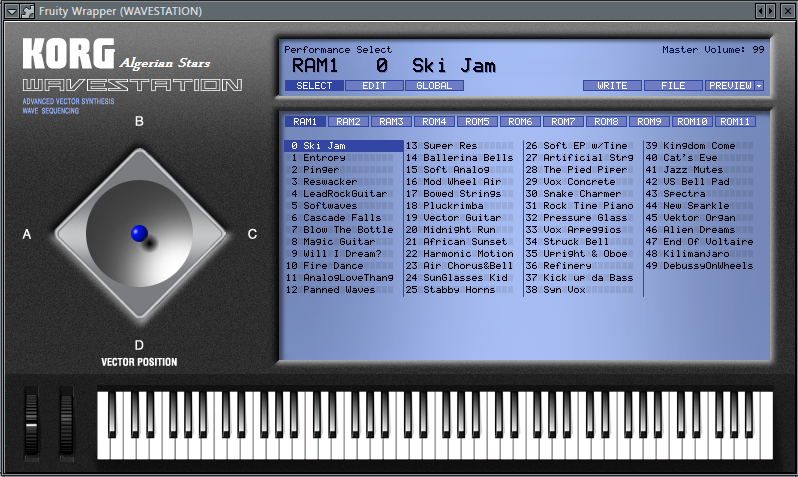Screen dimensions: 798x477
Task: Switch to EDIT mode
Action: pos(374,86)
